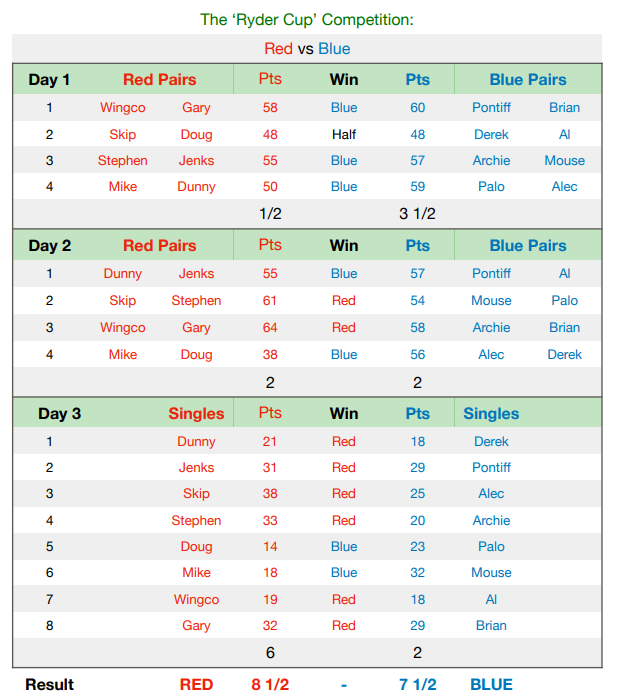The image size is (617, 700).
Task: Click the Red score of 61
Action: 270,300
